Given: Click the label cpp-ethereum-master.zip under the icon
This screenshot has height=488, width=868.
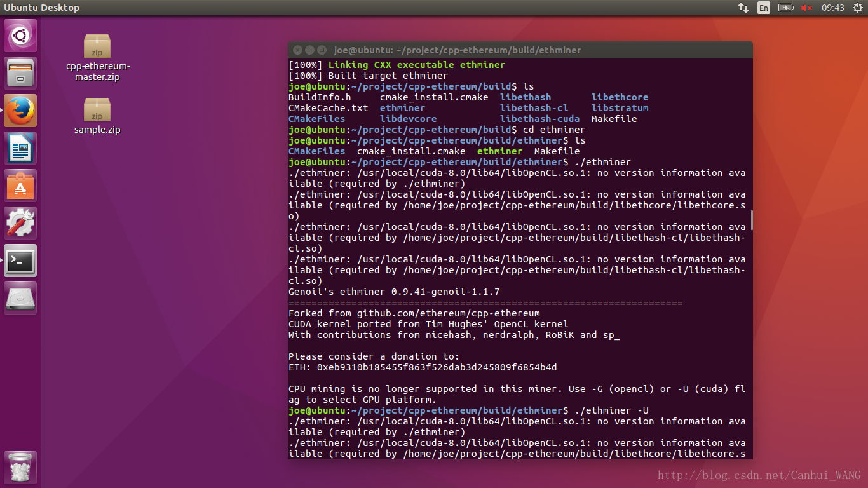Looking at the screenshot, I should (x=97, y=71).
